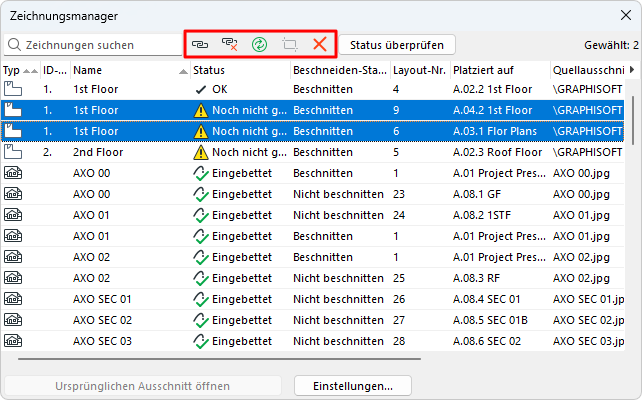Expand hidden columns arrow at header right
642x400 pixels.
[631, 70]
